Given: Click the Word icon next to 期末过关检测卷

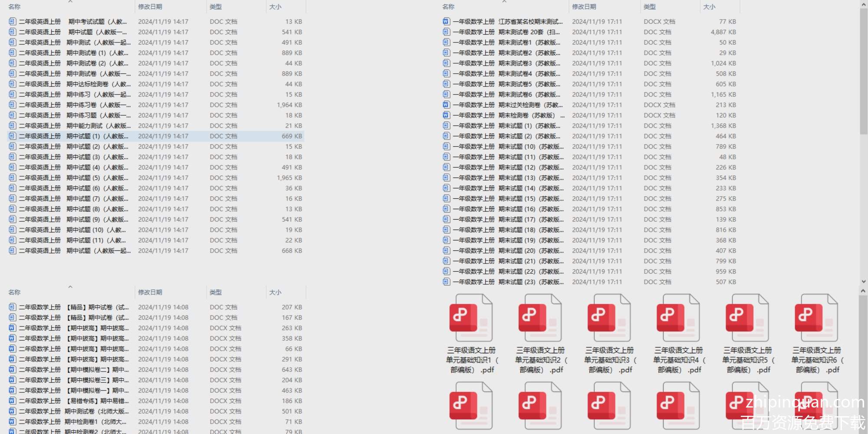Looking at the screenshot, I should 446,105.
